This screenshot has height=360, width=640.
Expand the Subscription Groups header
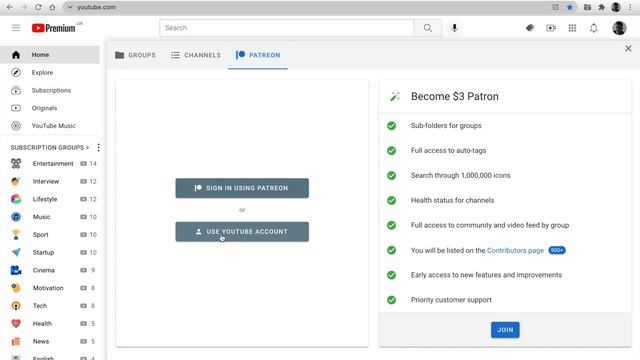click(50, 147)
